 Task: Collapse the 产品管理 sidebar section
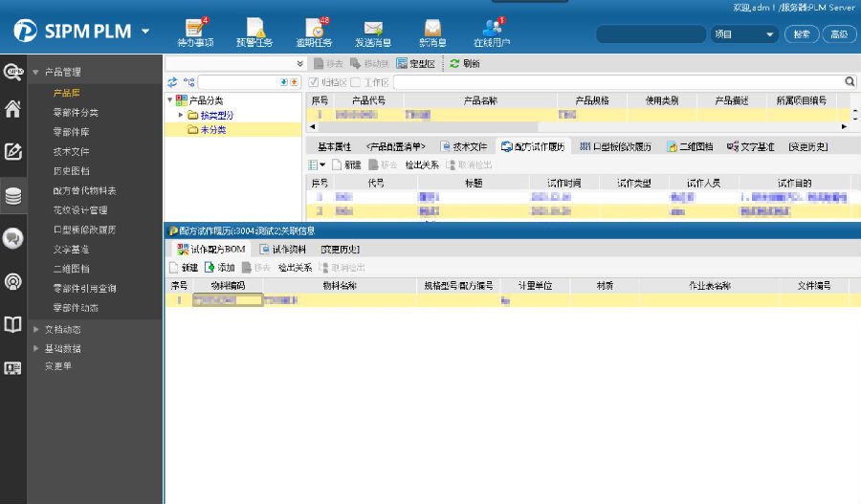36,72
